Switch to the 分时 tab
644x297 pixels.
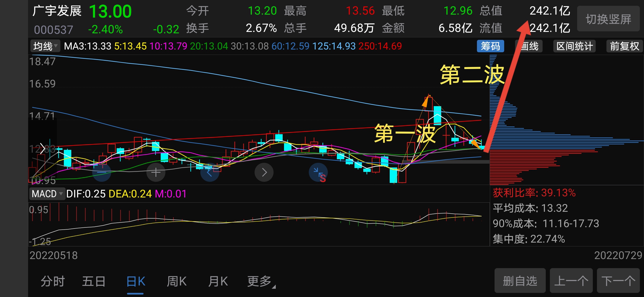pyautogui.click(x=52, y=281)
